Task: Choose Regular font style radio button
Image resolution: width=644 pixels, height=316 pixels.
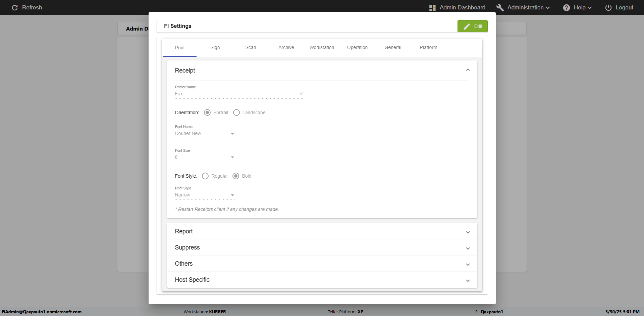Action: pyautogui.click(x=205, y=176)
